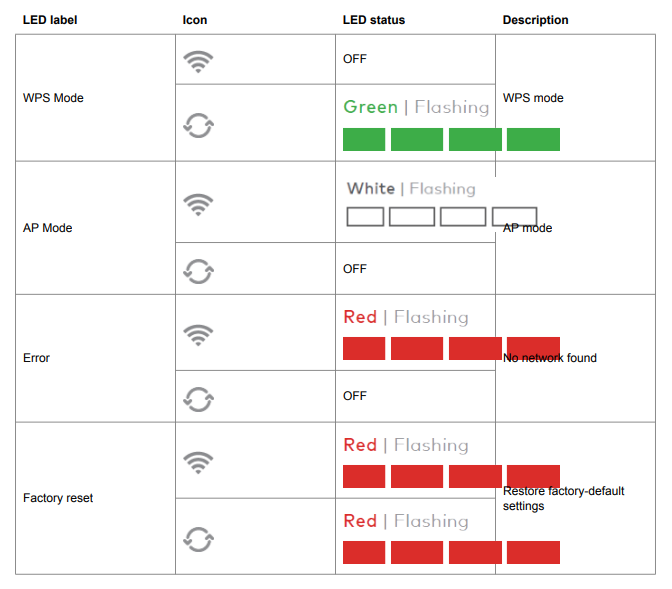Click the "WPS Mode" label in first column
The height and width of the screenshot is (589, 672).
click(53, 98)
